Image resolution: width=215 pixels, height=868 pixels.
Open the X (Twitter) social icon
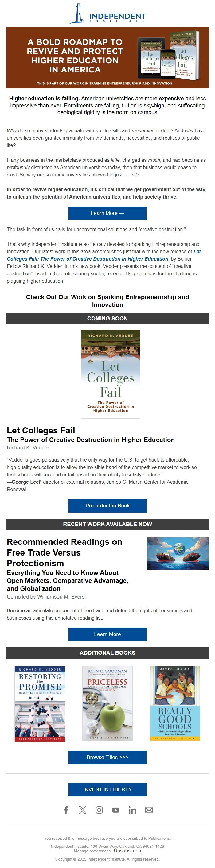(83, 810)
